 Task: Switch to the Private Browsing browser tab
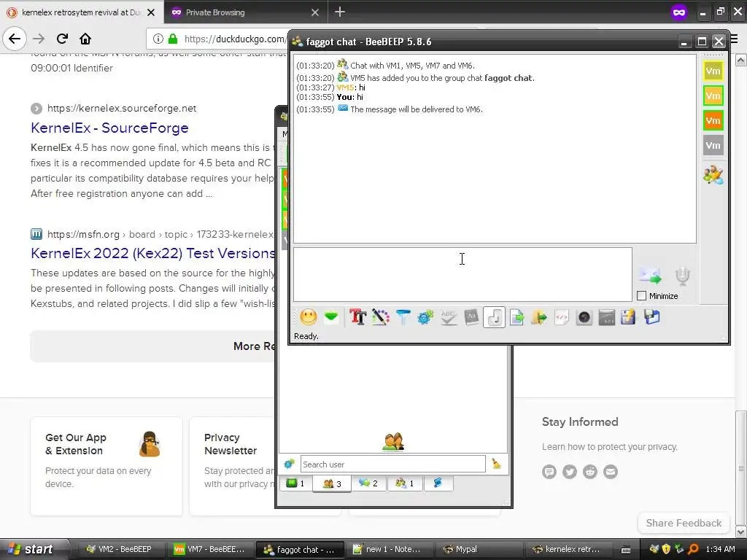(246, 12)
